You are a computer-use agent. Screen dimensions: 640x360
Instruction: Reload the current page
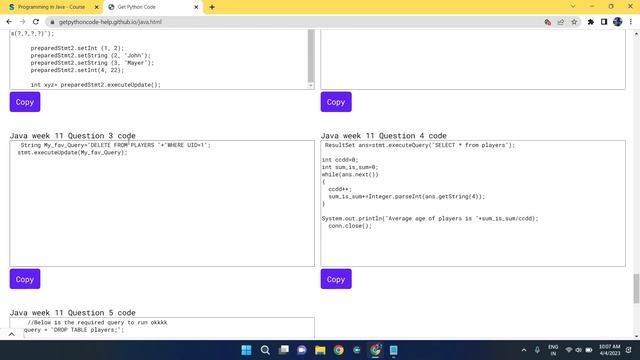point(36,22)
